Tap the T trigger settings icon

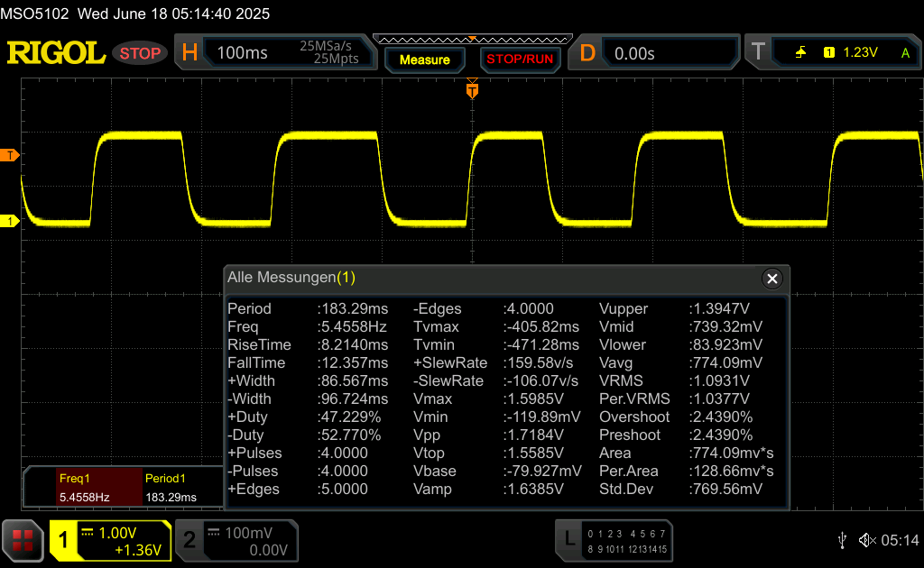click(758, 52)
